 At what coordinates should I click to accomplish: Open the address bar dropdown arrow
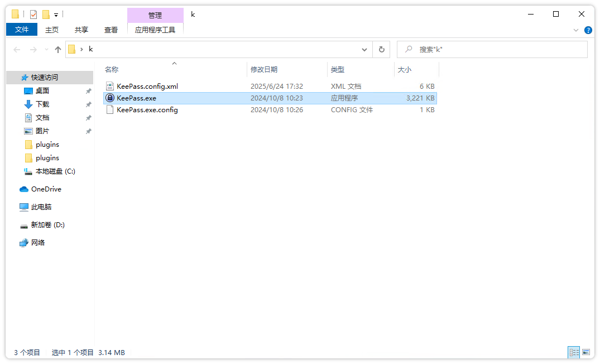pyautogui.click(x=364, y=49)
